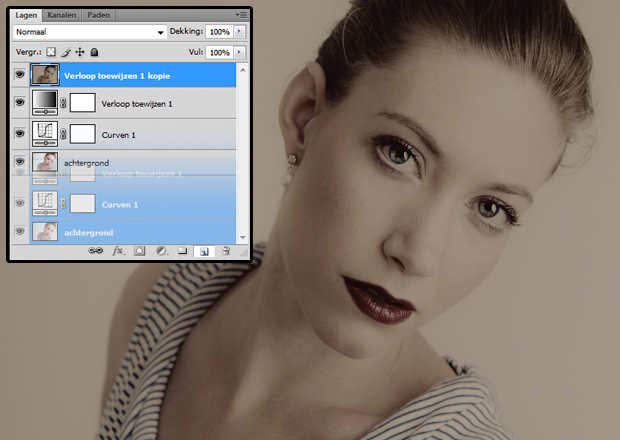Open the layers panel options menu

tap(241, 15)
